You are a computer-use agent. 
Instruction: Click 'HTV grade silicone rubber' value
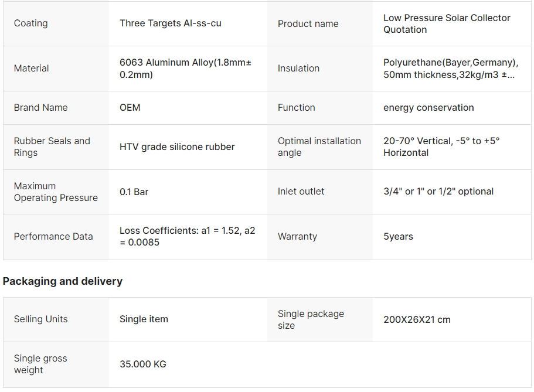click(177, 147)
